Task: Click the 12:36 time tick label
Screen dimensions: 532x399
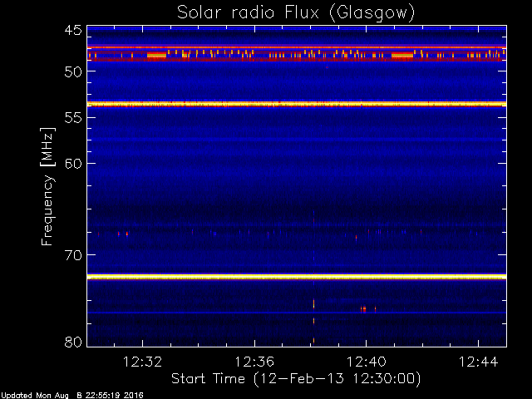Action: pyautogui.click(x=254, y=362)
